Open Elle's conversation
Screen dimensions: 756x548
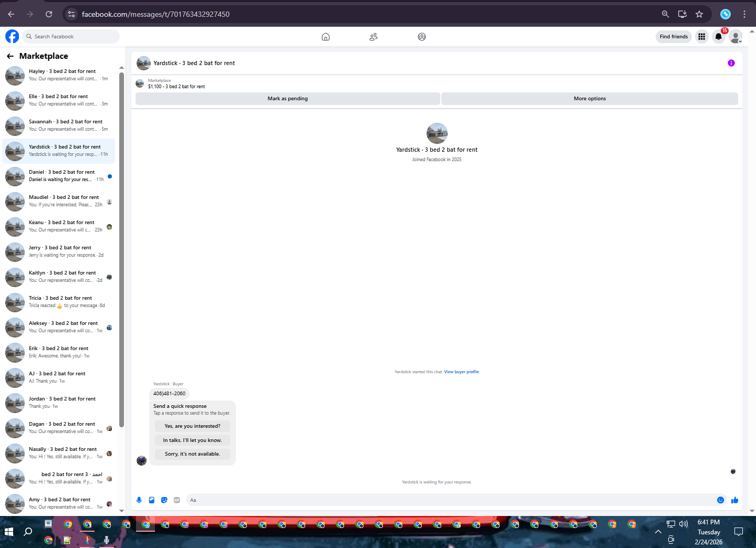pyautogui.click(x=59, y=100)
